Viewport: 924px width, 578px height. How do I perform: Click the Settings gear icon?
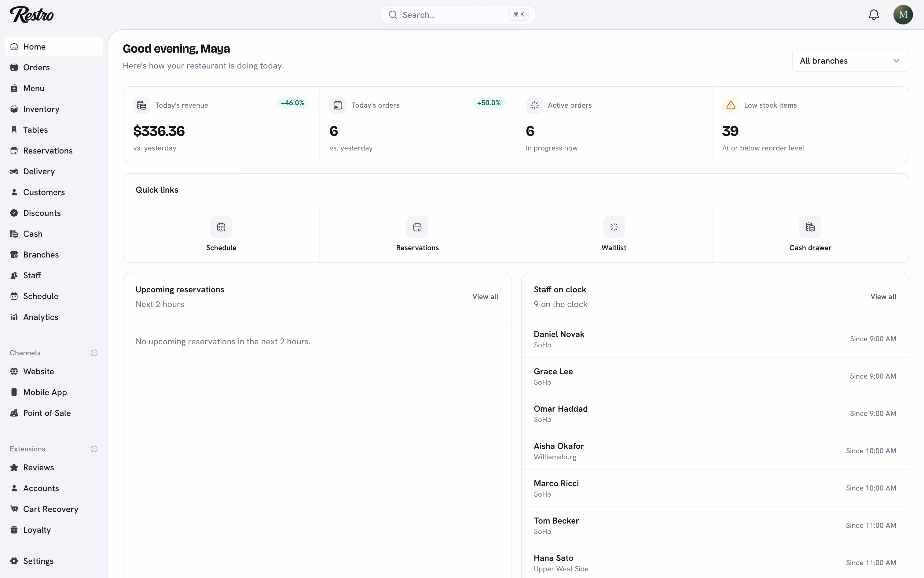[x=14, y=561]
